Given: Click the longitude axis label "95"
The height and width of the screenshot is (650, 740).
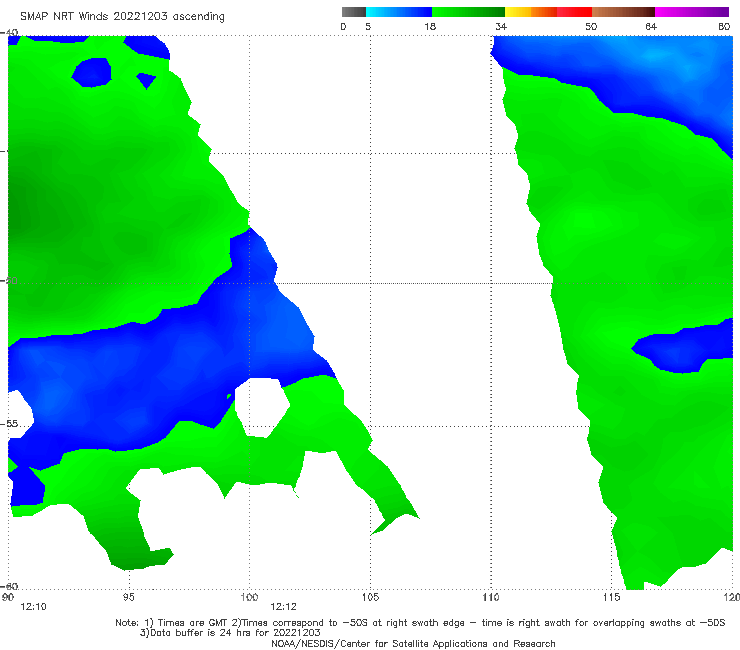Looking at the screenshot, I should click(x=128, y=598).
